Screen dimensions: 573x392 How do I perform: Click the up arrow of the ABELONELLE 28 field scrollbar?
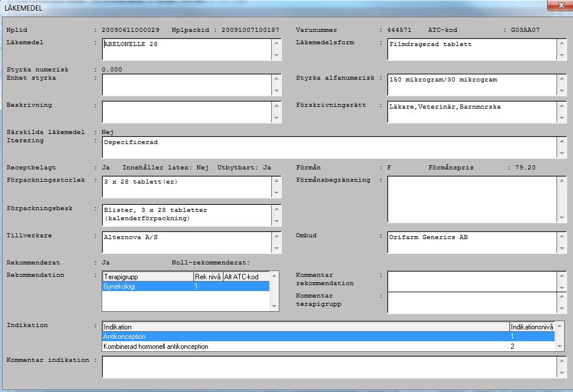[x=276, y=43]
